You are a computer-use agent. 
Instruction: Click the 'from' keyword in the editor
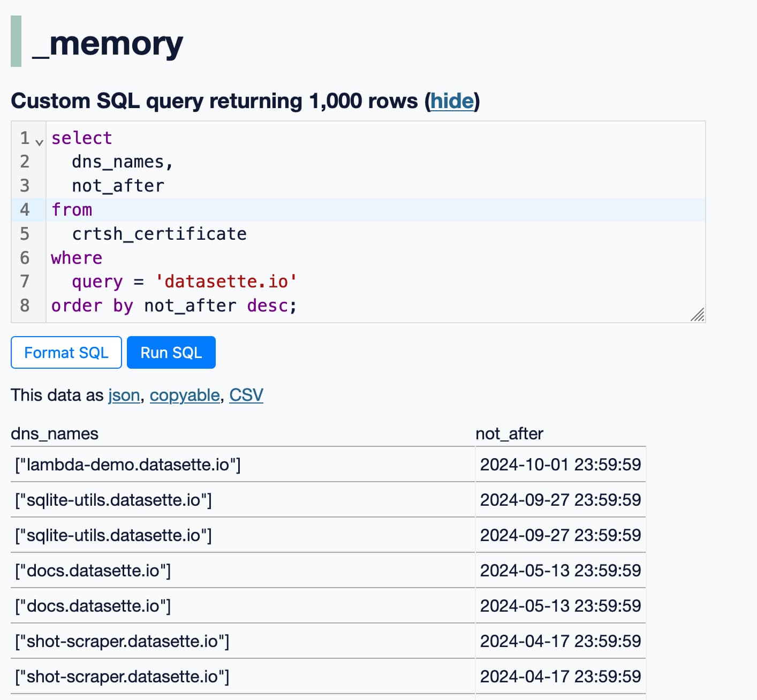click(72, 210)
